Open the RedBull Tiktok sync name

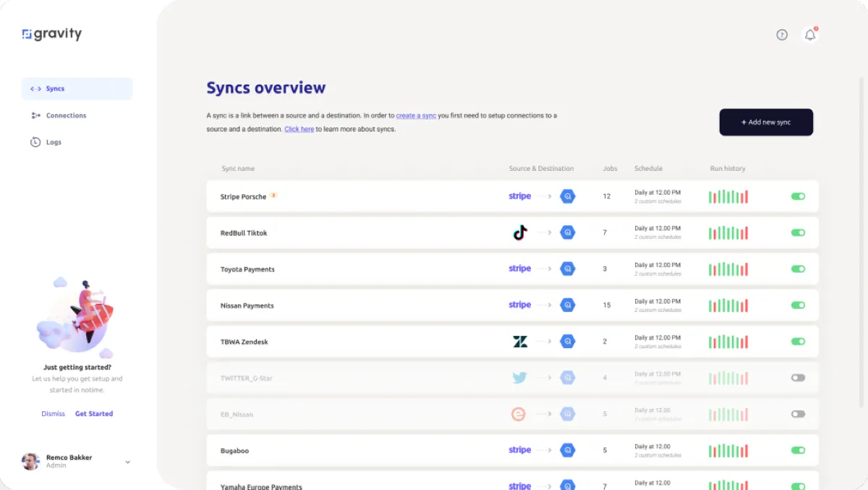[x=244, y=233]
